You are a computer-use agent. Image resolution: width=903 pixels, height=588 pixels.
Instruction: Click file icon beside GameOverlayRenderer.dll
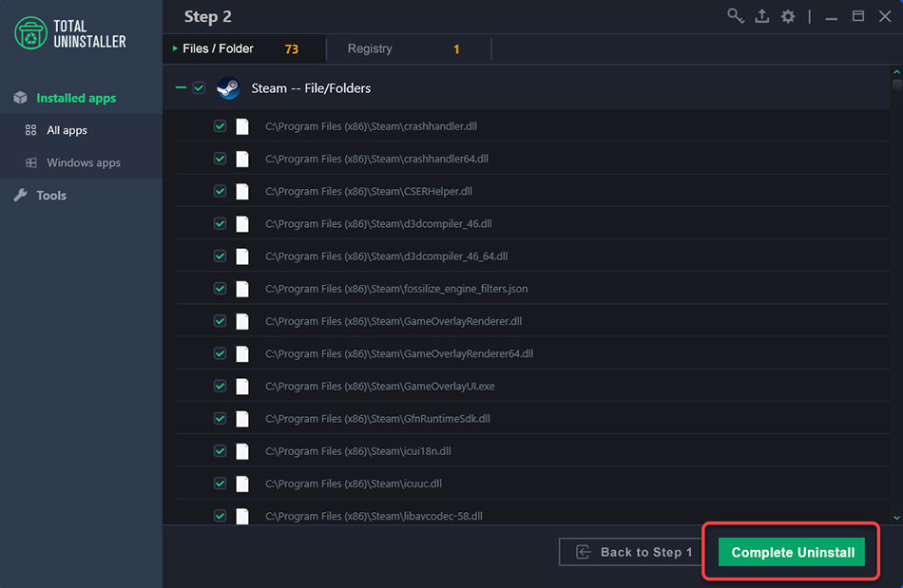click(x=242, y=321)
